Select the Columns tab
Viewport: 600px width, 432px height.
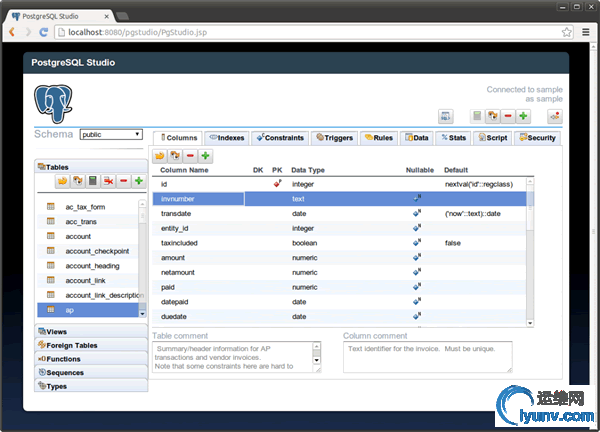click(x=178, y=138)
